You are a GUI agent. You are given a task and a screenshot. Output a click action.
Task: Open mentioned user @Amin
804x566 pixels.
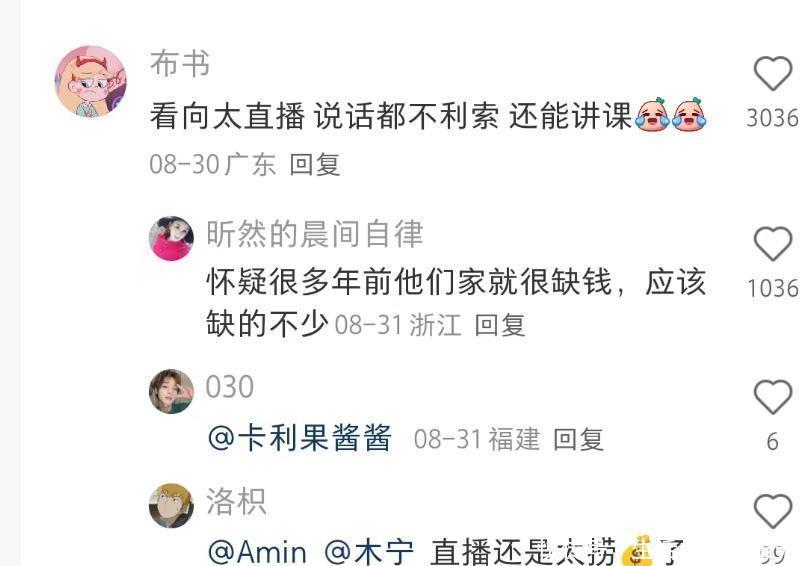click(x=257, y=552)
